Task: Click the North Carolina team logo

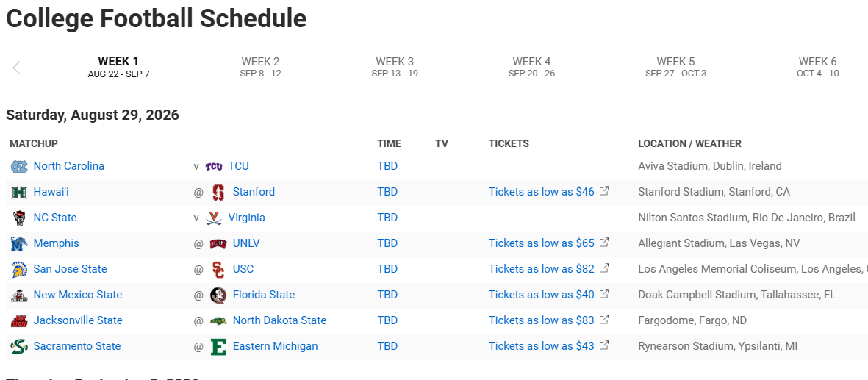Action: tap(18, 167)
